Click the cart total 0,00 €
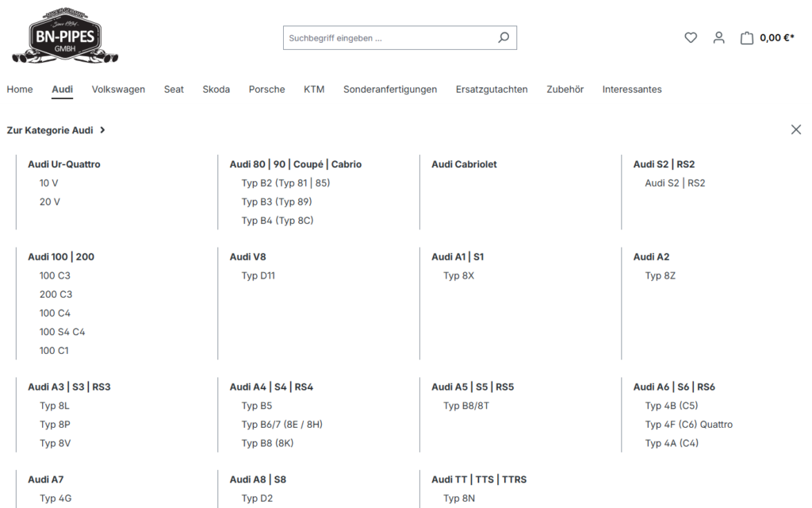 [777, 37]
